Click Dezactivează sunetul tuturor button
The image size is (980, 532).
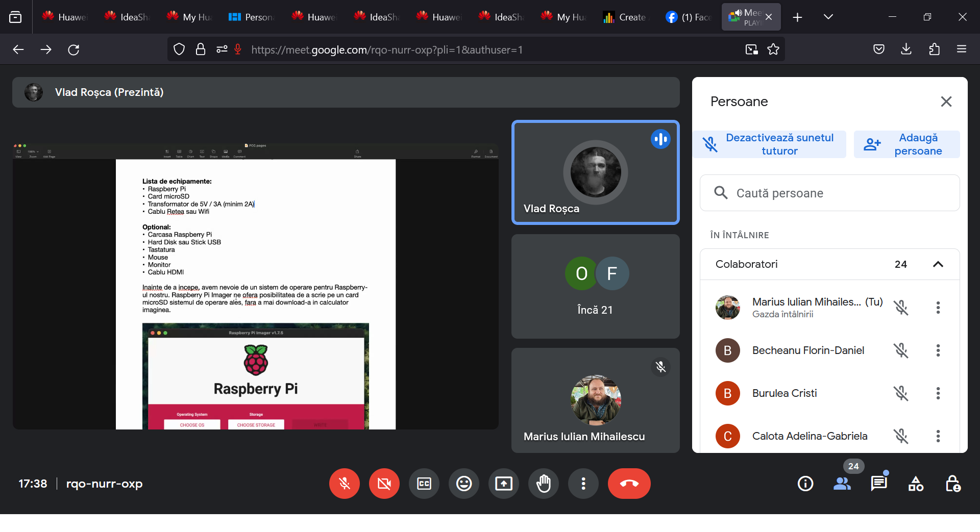pyautogui.click(x=770, y=144)
